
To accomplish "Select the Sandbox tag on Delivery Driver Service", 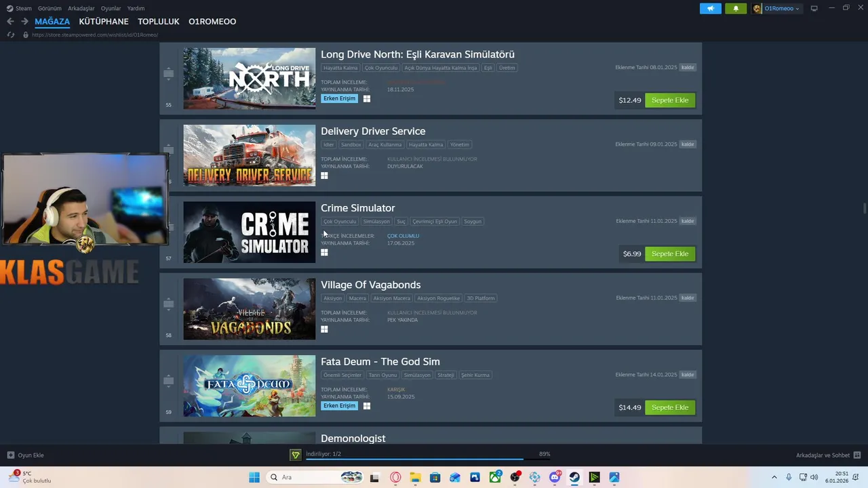I will (351, 144).
